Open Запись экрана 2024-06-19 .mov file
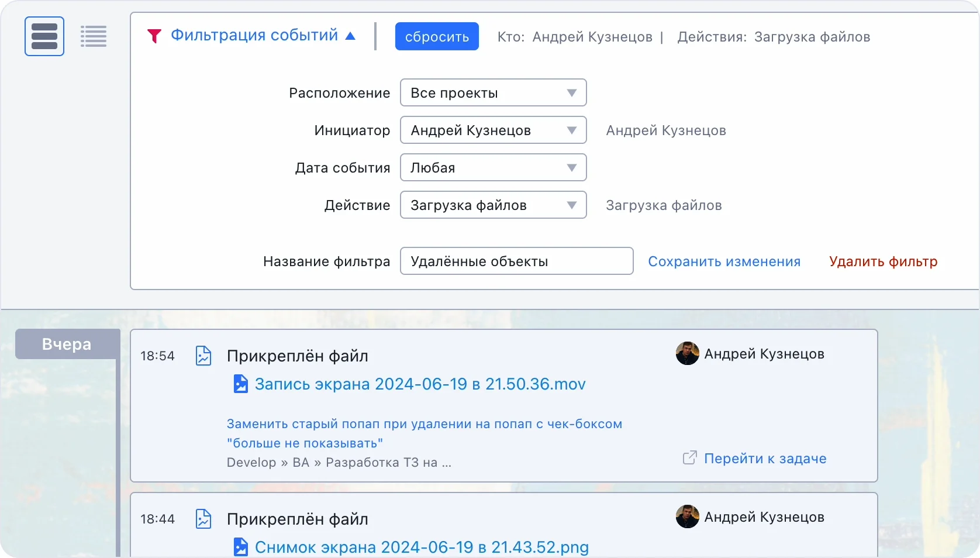Screen dimensions: 980x558 [420, 384]
